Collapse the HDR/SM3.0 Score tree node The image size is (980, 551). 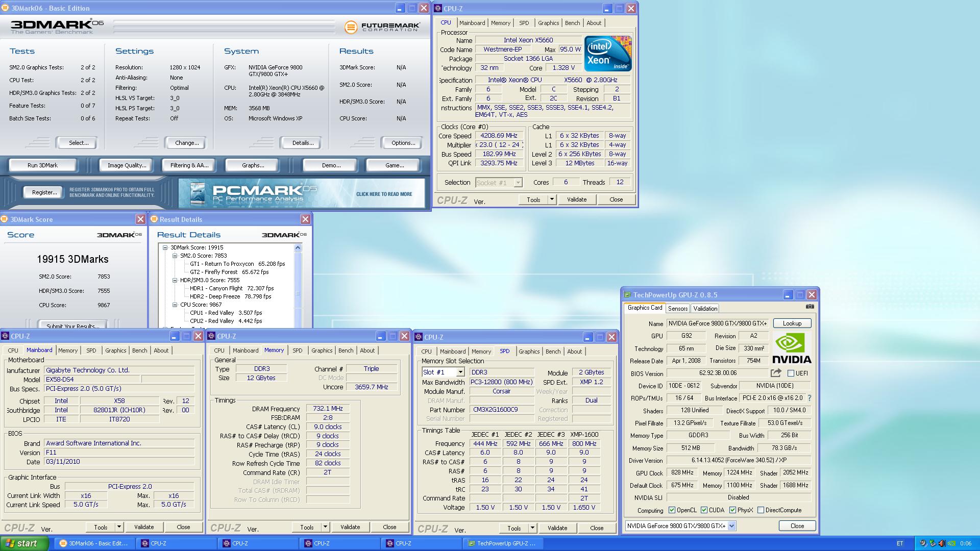(175, 280)
